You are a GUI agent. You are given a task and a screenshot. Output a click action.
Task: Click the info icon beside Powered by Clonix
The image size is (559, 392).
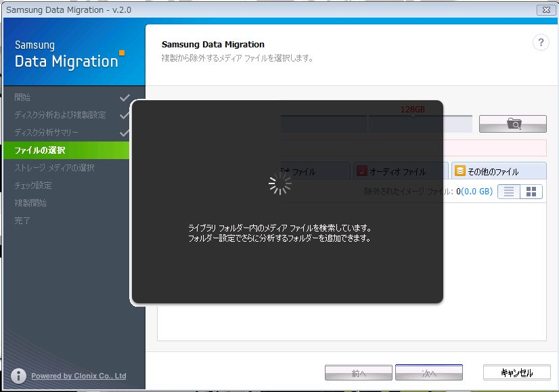tap(20, 376)
